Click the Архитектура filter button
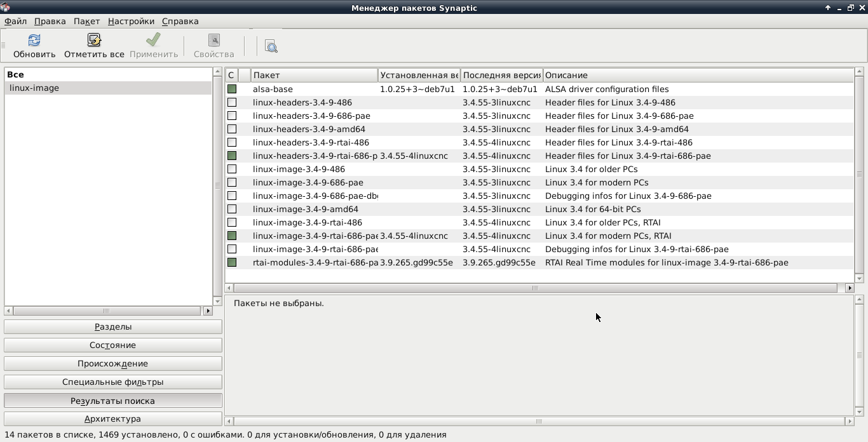Screen dimensions: 868x442 [113, 419]
